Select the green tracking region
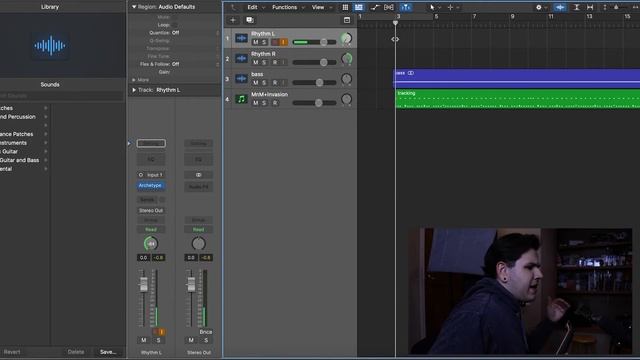This screenshot has height=360, width=640. [x=517, y=99]
